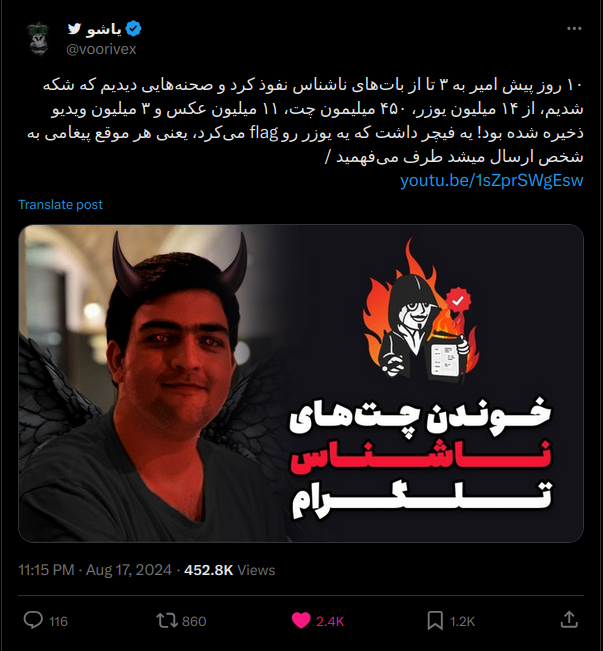Image resolution: width=603 pixels, height=651 pixels.
Task: Click the 1.2K bookmarks count
Action: 462,622
